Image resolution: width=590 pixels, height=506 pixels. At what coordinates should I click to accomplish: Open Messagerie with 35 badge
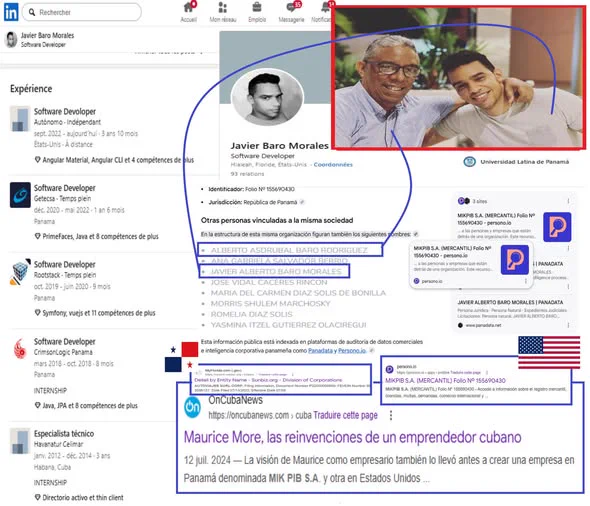tap(291, 12)
